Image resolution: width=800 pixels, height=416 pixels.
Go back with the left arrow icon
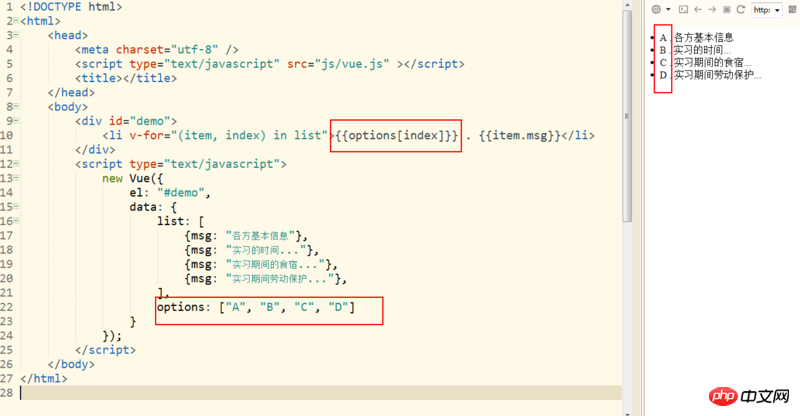697,9
